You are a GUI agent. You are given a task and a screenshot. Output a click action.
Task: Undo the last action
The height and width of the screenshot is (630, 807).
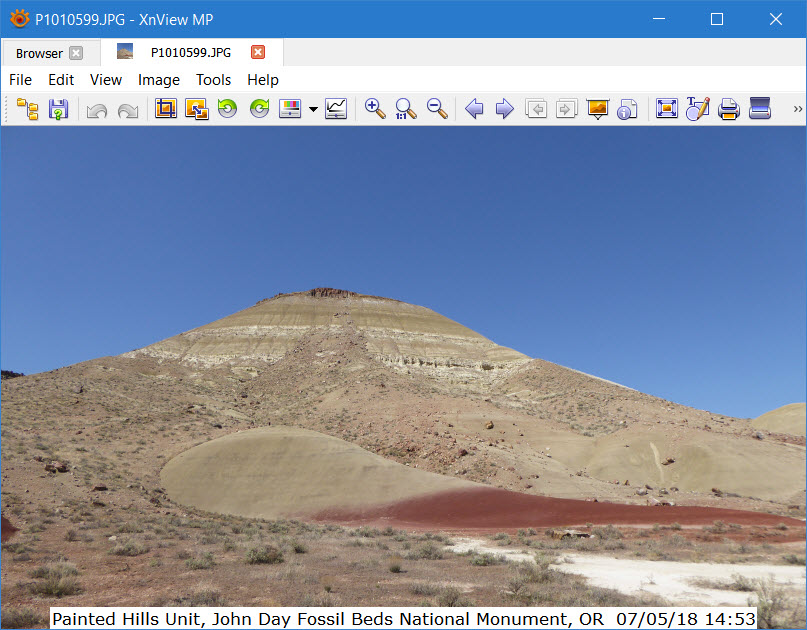point(96,109)
